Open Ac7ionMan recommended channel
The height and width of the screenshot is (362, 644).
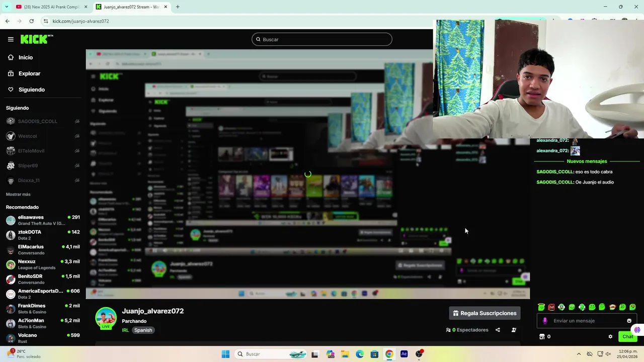click(43, 323)
